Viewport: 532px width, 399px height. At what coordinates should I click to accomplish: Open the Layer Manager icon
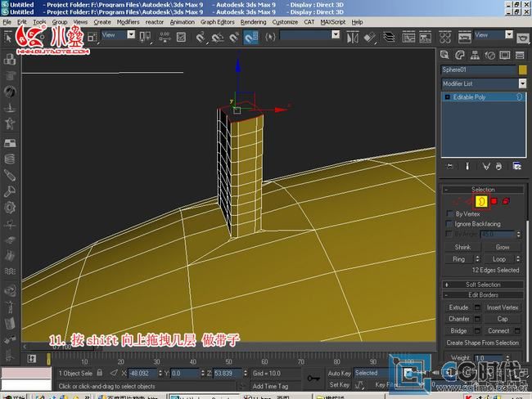[389, 37]
